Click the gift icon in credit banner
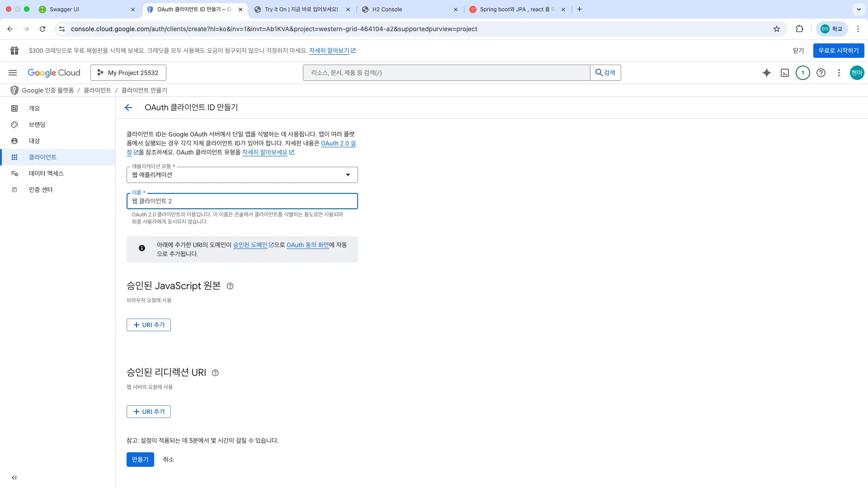868x488 pixels. 14,51
